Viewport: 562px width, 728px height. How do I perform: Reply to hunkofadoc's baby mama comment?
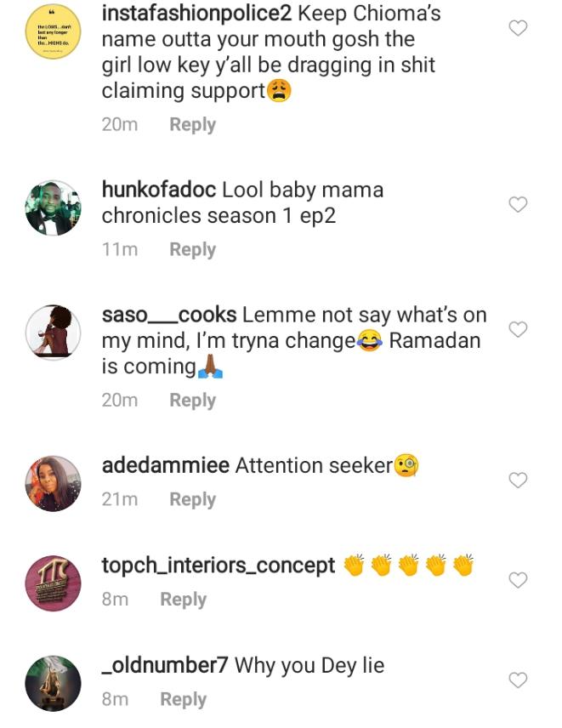click(192, 249)
